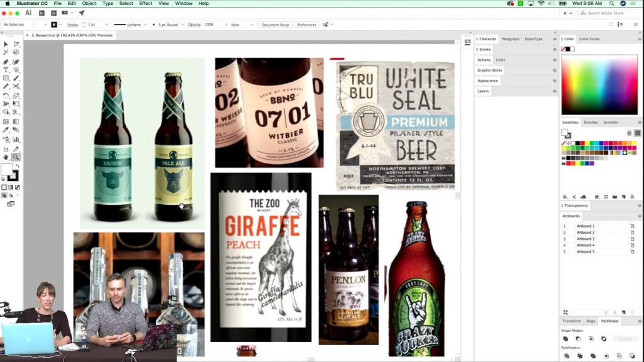Select the Rotate tool
Viewport: 644px width, 362px height.
point(6,96)
